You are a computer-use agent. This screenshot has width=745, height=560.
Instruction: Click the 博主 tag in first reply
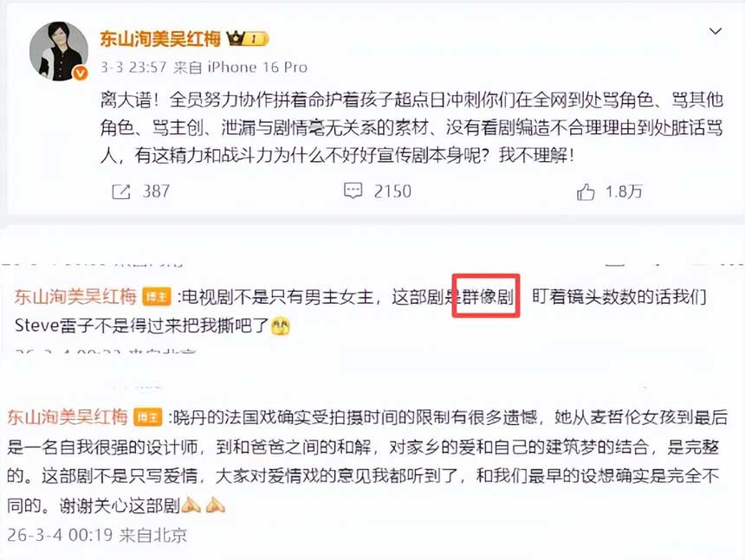click(x=156, y=297)
